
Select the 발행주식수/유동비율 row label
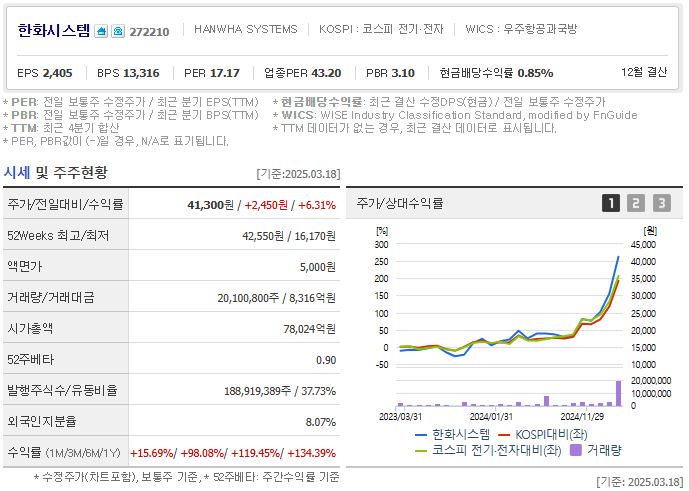tap(62, 390)
